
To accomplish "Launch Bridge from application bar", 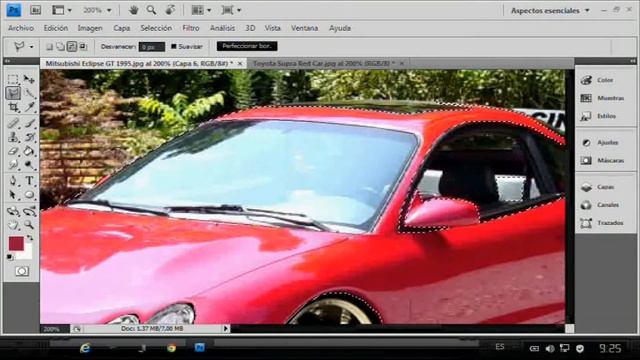I will coord(36,10).
